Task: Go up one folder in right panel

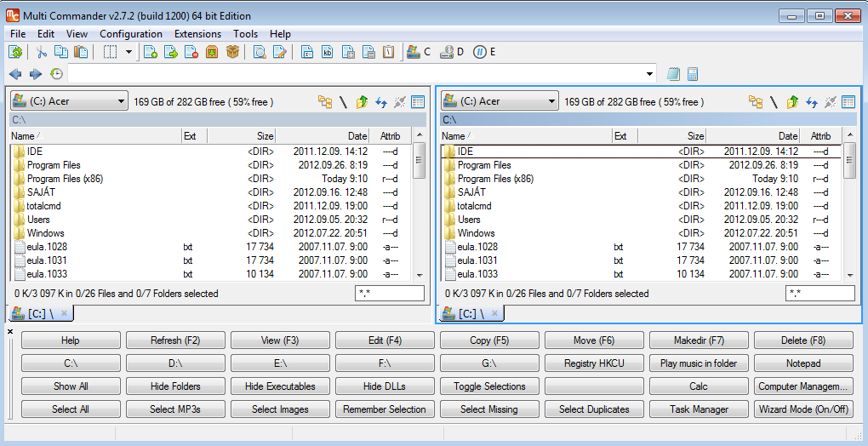Action: [793, 102]
